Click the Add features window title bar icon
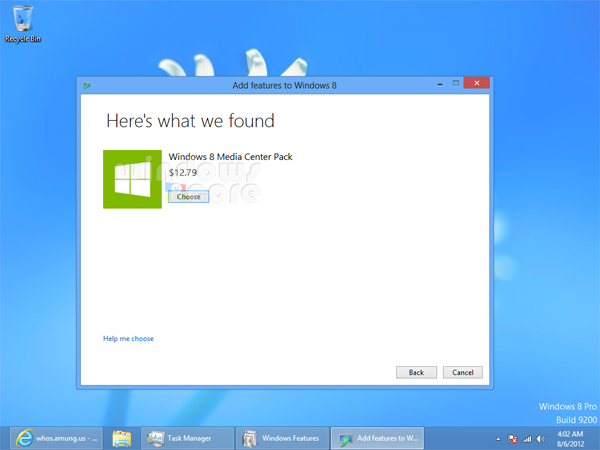This screenshot has height=450, width=600. coord(86,85)
